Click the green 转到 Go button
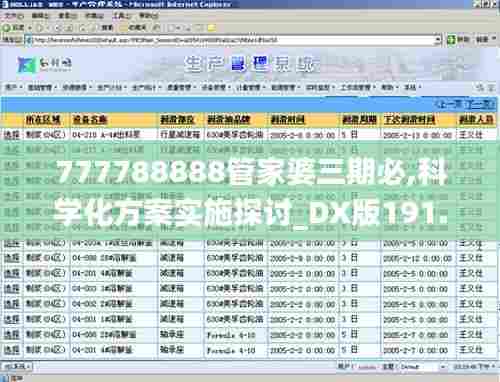Viewport: 500px width, 382px height. (458, 40)
